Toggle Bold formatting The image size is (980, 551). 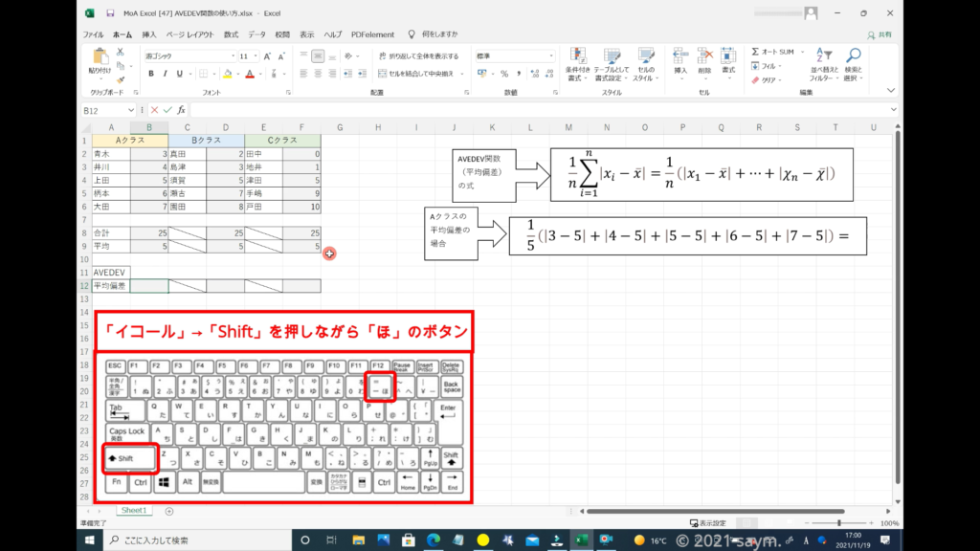pos(151,74)
